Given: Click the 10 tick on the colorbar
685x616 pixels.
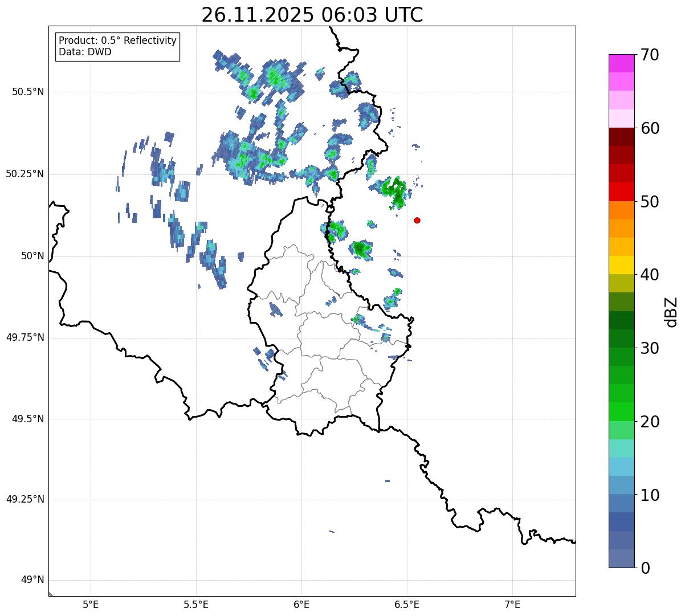Looking at the screenshot, I should click(650, 495).
